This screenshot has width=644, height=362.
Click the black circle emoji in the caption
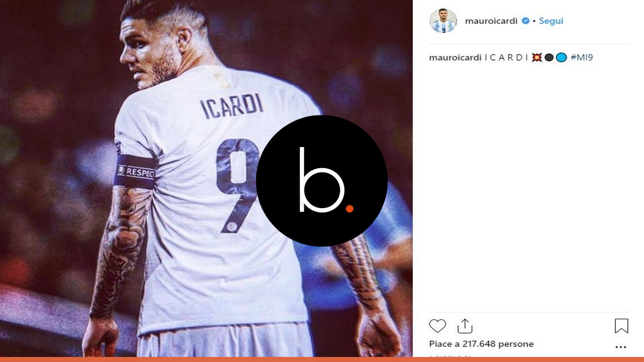(x=549, y=58)
